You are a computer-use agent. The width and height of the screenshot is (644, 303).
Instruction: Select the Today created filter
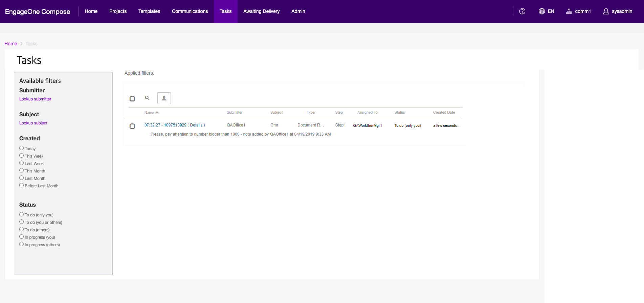click(22, 148)
